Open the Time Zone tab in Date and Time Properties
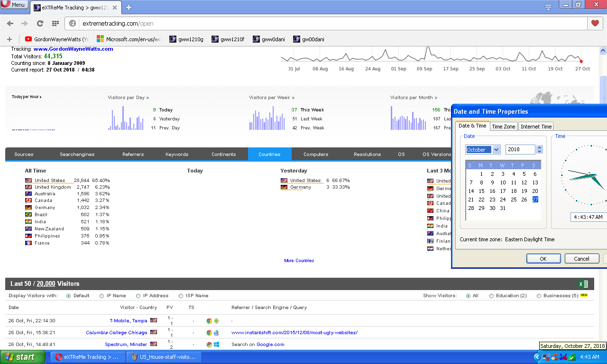The width and height of the screenshot is (607, 364). [x=504, y=127]
